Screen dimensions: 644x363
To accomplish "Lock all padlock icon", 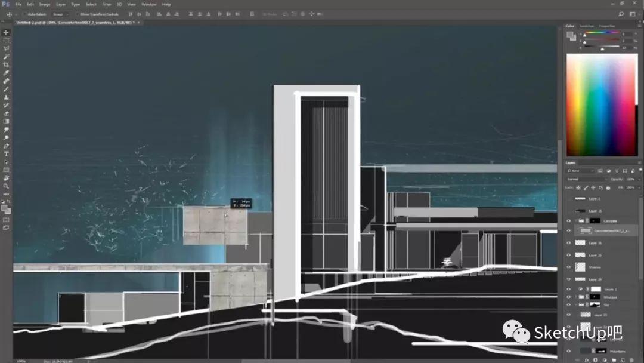I will tap(608, 188).
